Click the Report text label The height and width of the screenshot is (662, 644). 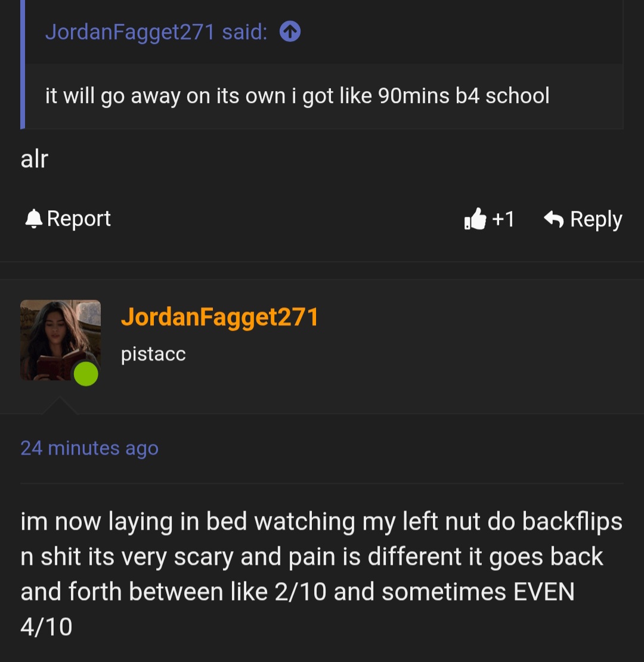(x=79, y=219)
